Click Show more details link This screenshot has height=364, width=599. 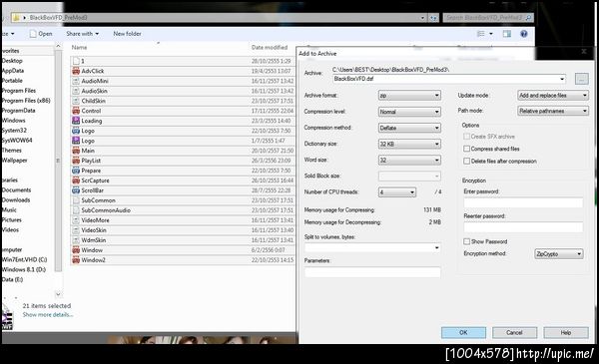coord(47,315)
